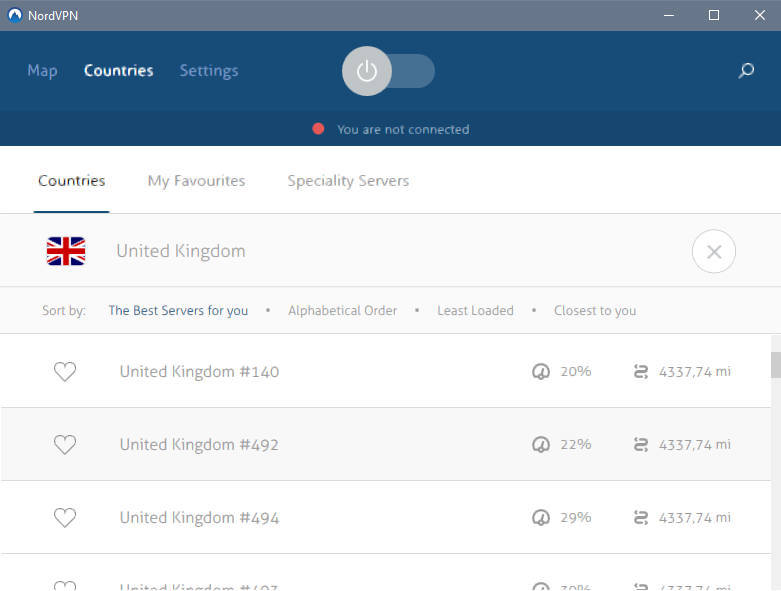Select server United Kingdom #492
781x591 pixels.
point(199,445)
